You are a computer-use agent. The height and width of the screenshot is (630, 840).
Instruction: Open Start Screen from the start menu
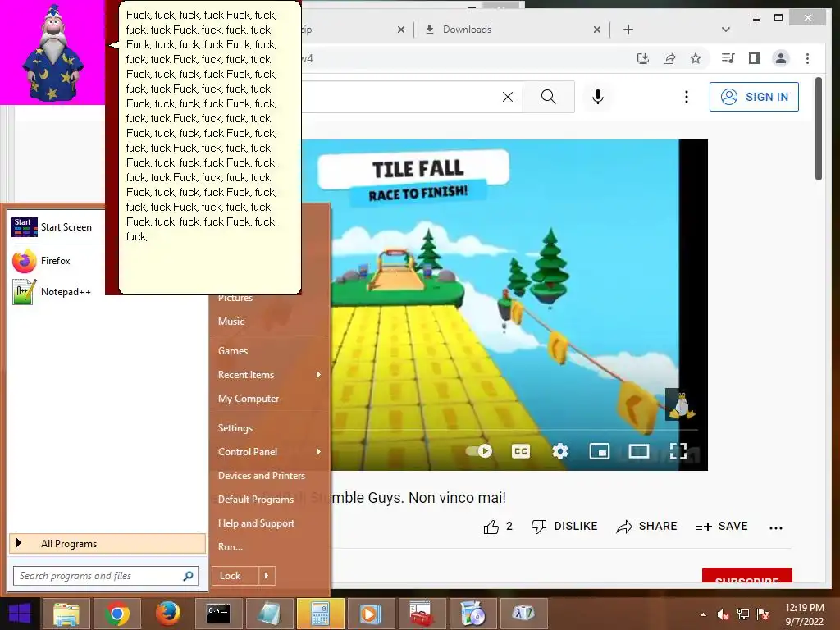pos(56,227)
